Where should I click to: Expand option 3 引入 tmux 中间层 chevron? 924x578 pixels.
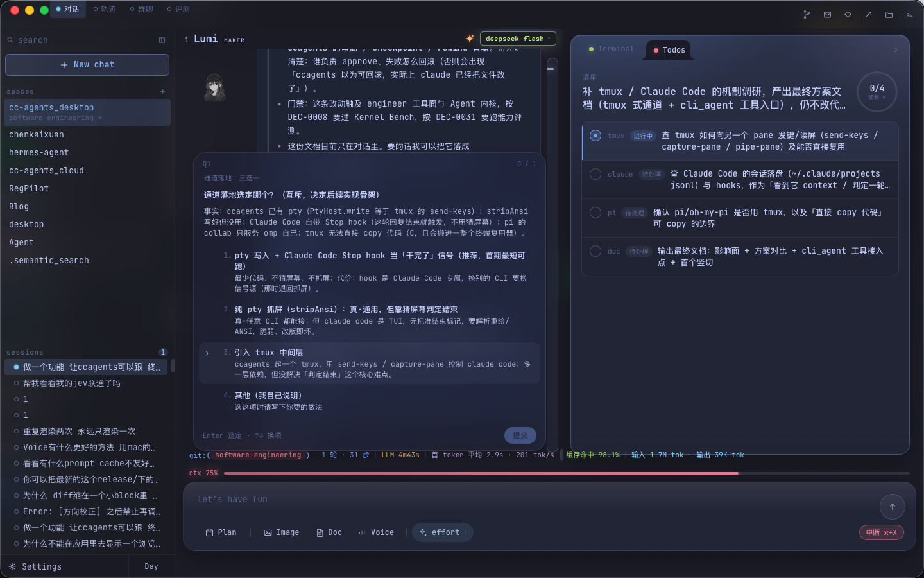[x=207, y=353]
